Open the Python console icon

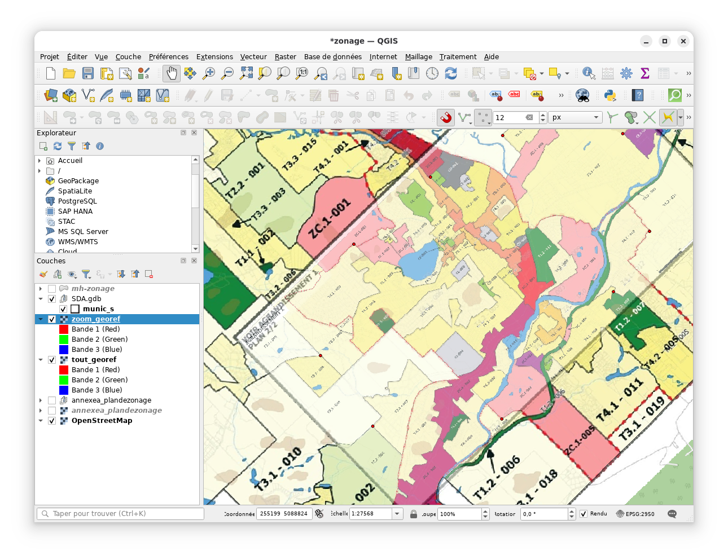click(610, 95)
